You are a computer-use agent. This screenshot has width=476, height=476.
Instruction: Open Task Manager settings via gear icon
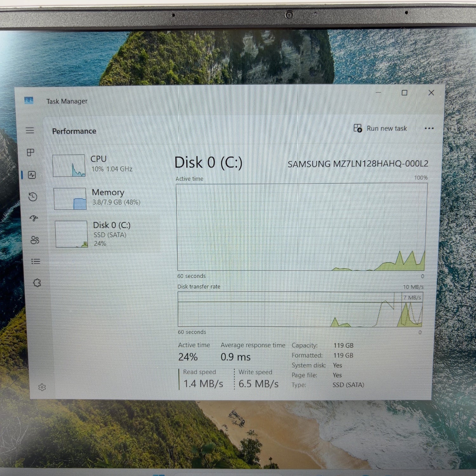tap(41, 387)
